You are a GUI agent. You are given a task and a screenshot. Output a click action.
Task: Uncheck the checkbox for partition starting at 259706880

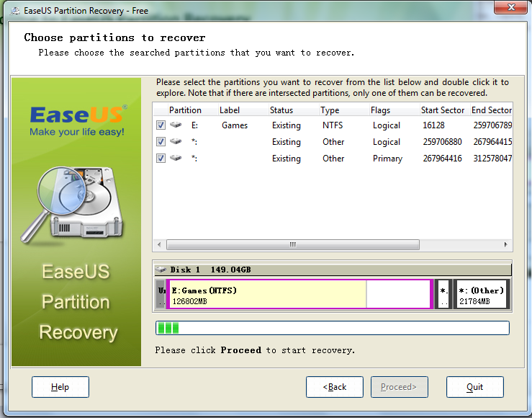(x=161, y=141)
